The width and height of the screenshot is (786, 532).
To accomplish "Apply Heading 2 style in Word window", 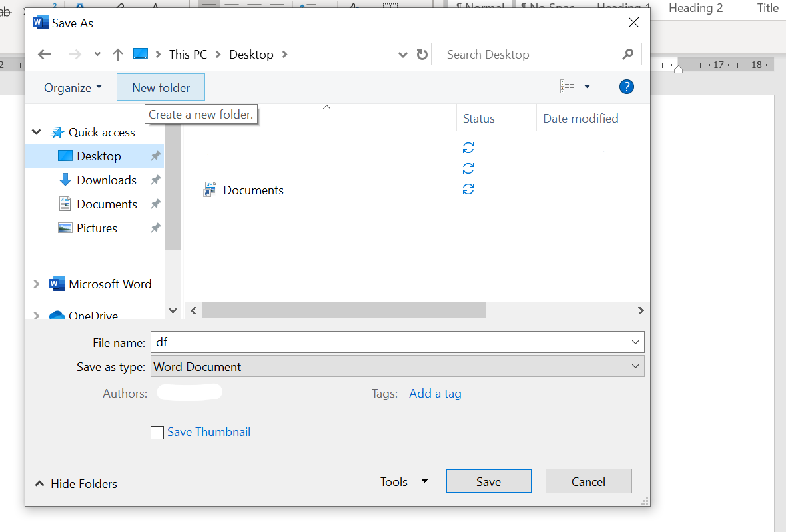I will [x=696, y=8].
